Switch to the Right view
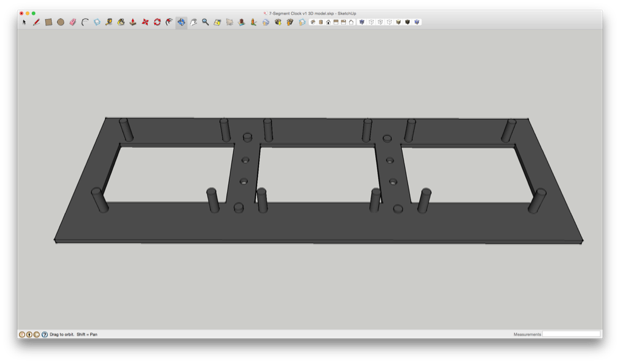The width and height of the screenshot is (620, 363). click(x=336, y=22)
